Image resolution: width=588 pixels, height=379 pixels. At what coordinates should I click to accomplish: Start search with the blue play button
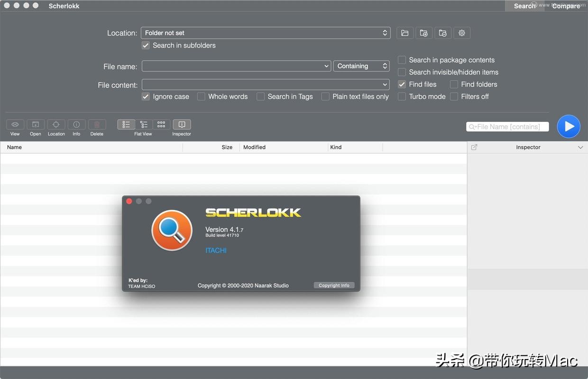pos(569,126)
